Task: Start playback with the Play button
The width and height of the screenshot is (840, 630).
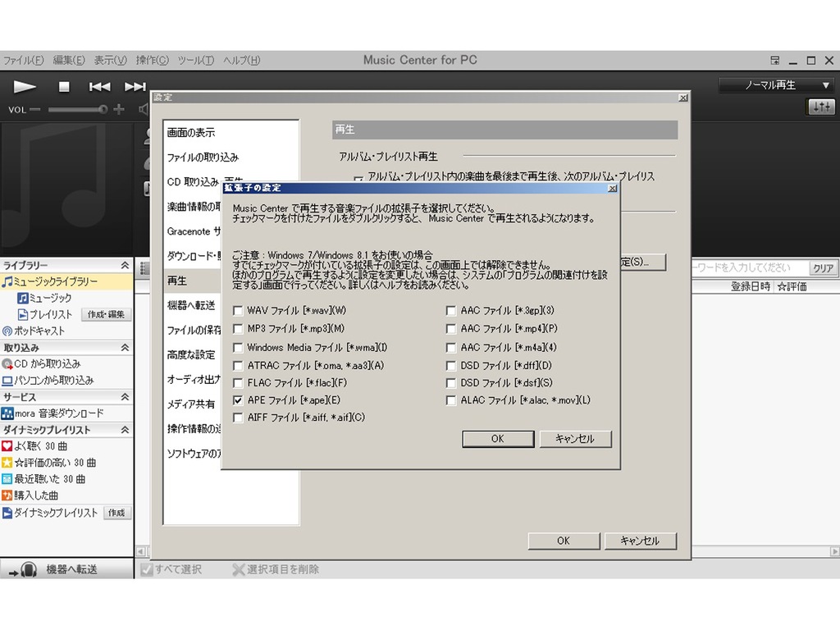Action: (x=25, y=86)
